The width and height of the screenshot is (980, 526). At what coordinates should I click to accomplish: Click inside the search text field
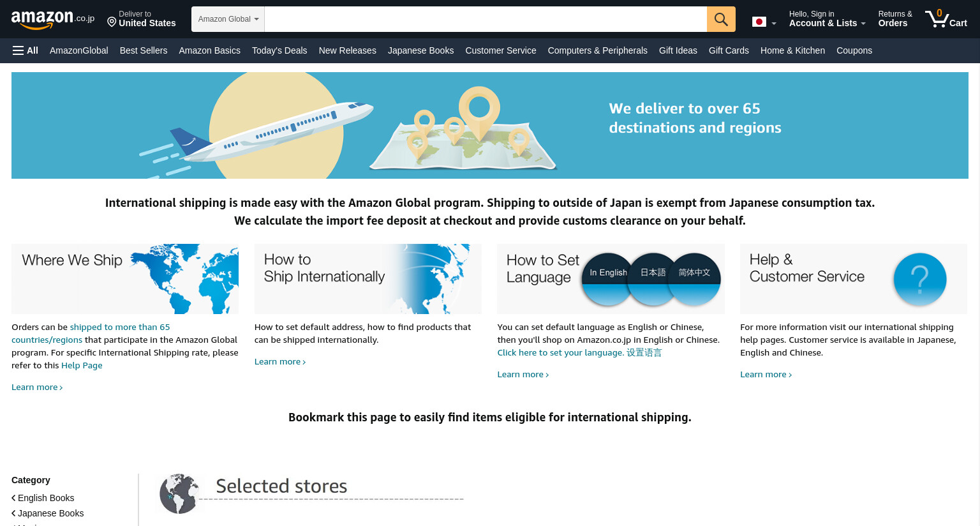coord(486,19)
